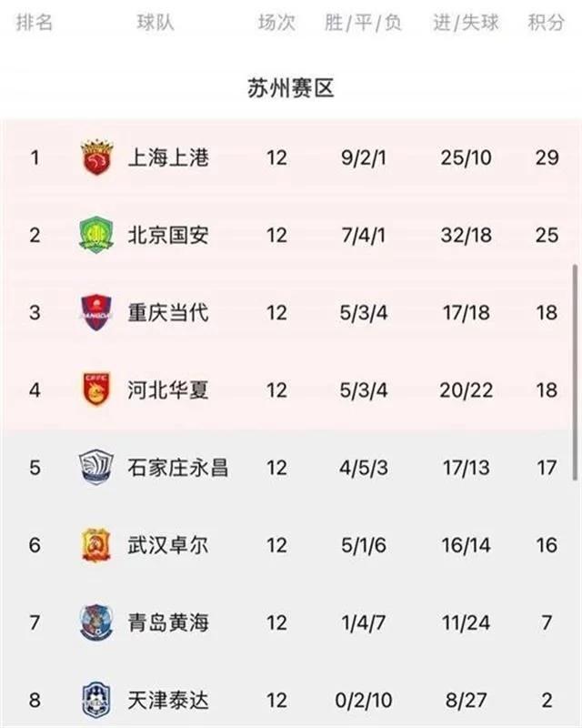
Task: Click the Shanghai SIPG team crest
Action: pyautogui.click(x=96, y=155)
